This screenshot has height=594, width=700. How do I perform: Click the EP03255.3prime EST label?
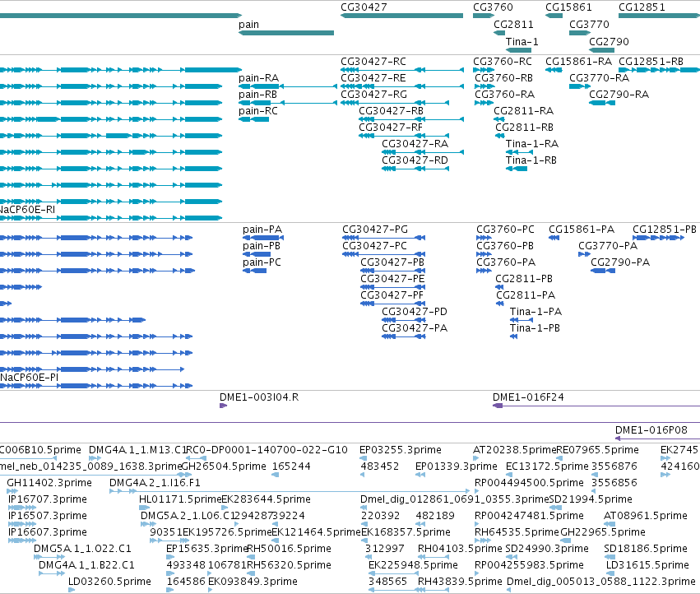click(x=401, y=450)
